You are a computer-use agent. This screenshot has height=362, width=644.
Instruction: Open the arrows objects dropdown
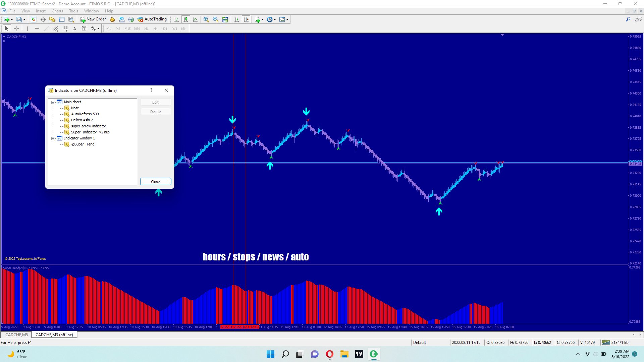[x=98, y=29]
